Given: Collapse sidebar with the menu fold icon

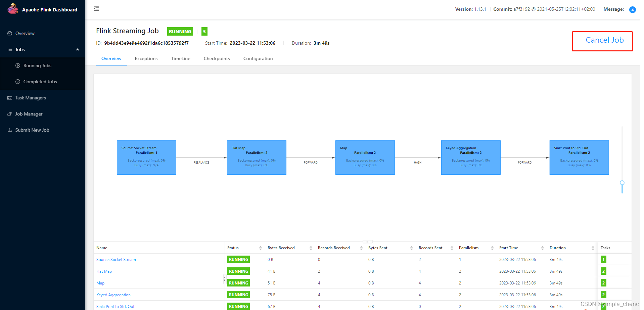Looking at the screenshot, I should [x=96, y=8].
